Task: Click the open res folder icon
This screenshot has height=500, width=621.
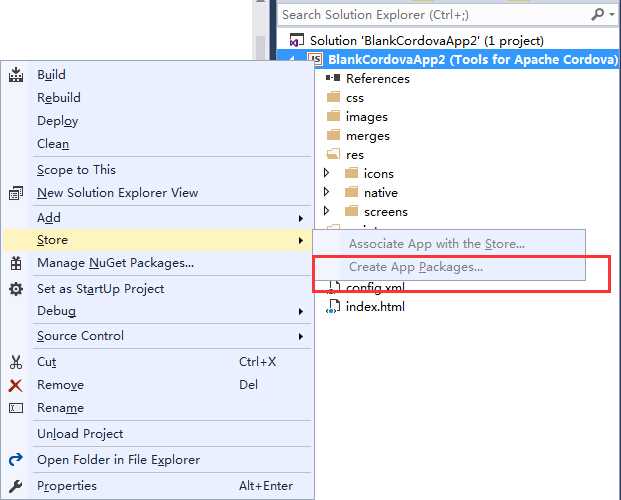Action: click(x=333, y=154)
